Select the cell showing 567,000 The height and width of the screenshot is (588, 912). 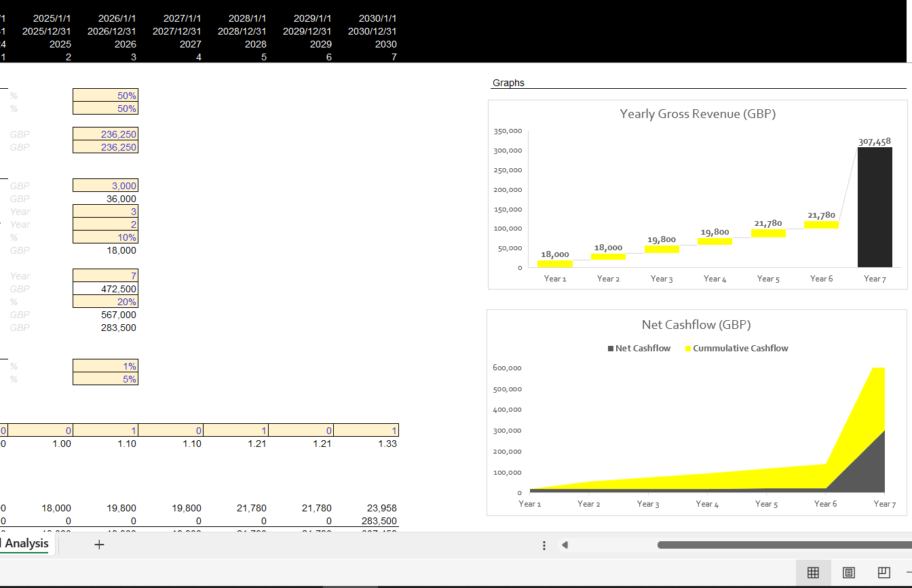[105, 315]
